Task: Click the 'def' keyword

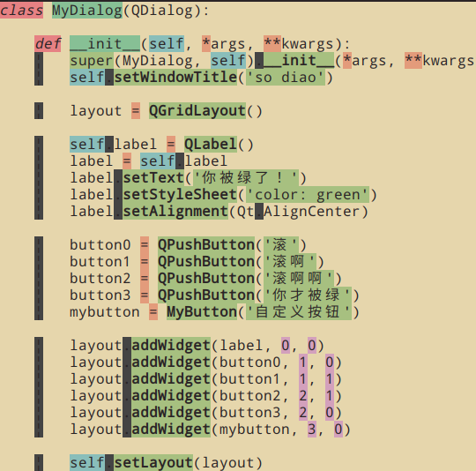Action: [x=48, y=43]
